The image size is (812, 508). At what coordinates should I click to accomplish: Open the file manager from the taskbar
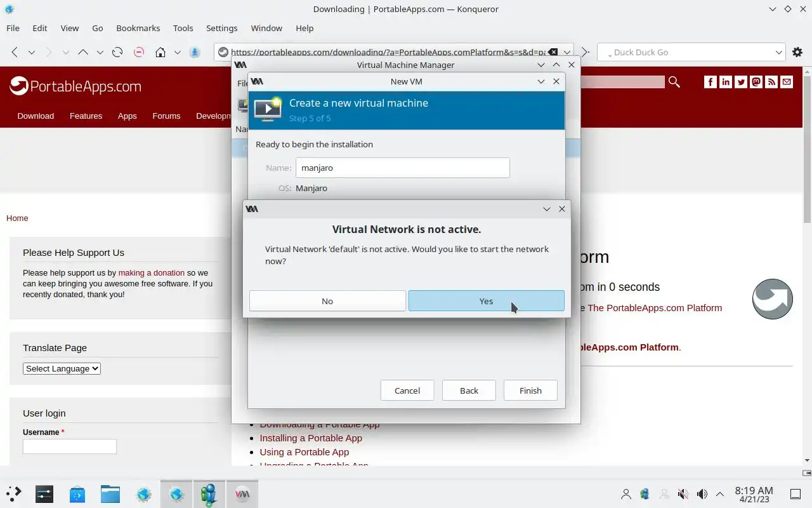coord(110,494)
